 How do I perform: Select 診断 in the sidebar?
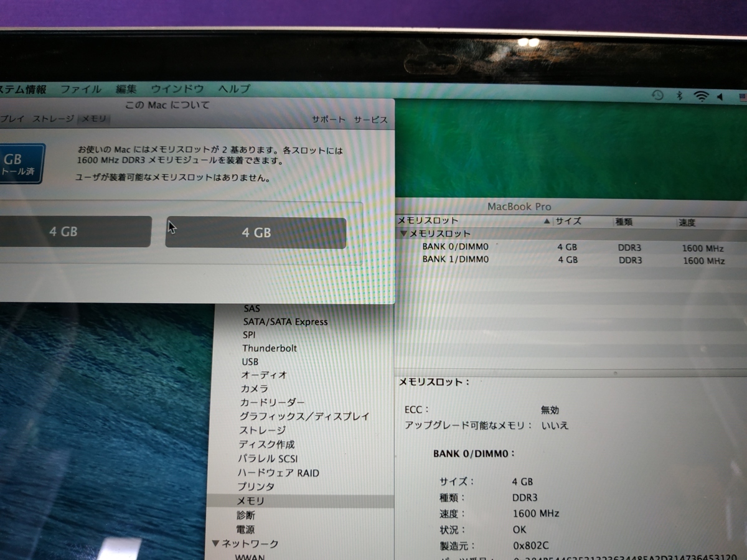pyautogui.click(x=245, y=515)
